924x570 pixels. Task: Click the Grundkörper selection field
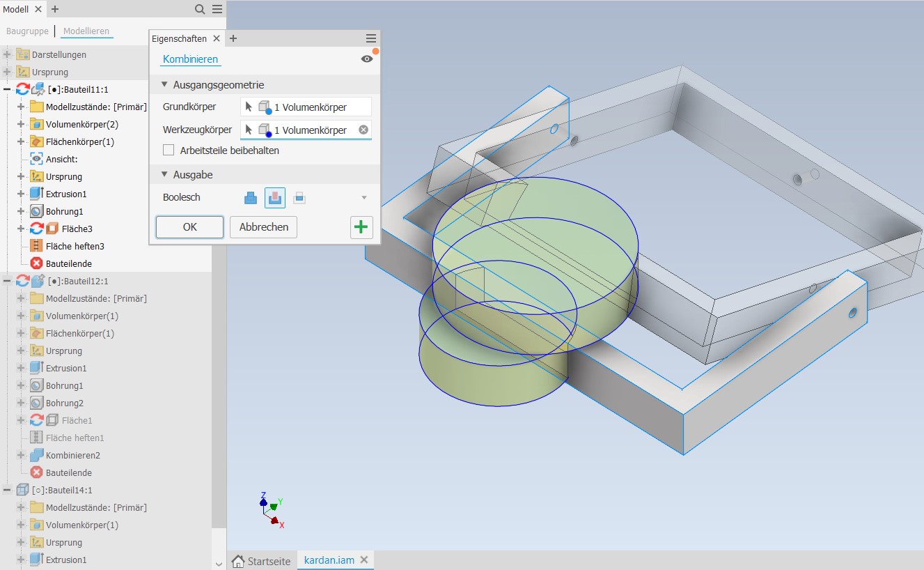[x=306, y=107]
